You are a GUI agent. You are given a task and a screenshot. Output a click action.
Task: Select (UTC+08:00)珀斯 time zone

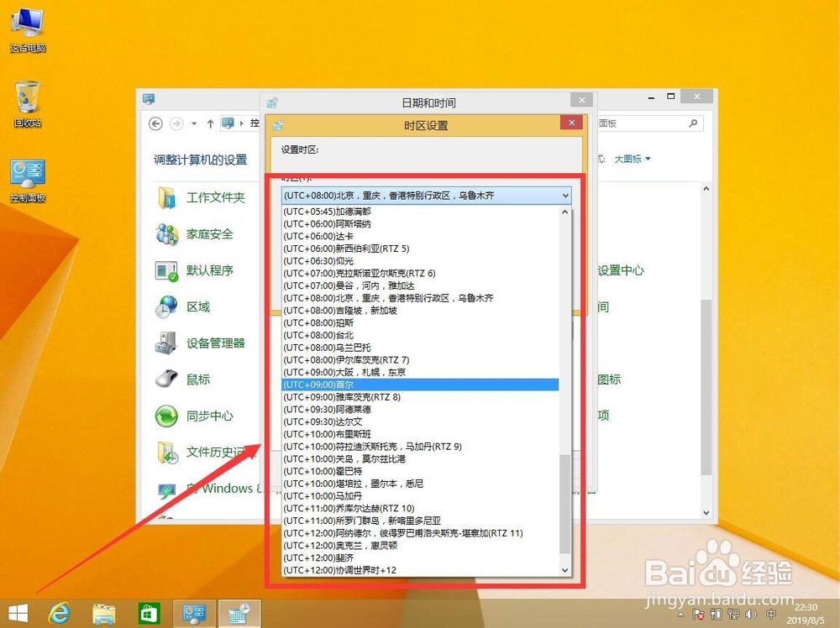[420, 322]
